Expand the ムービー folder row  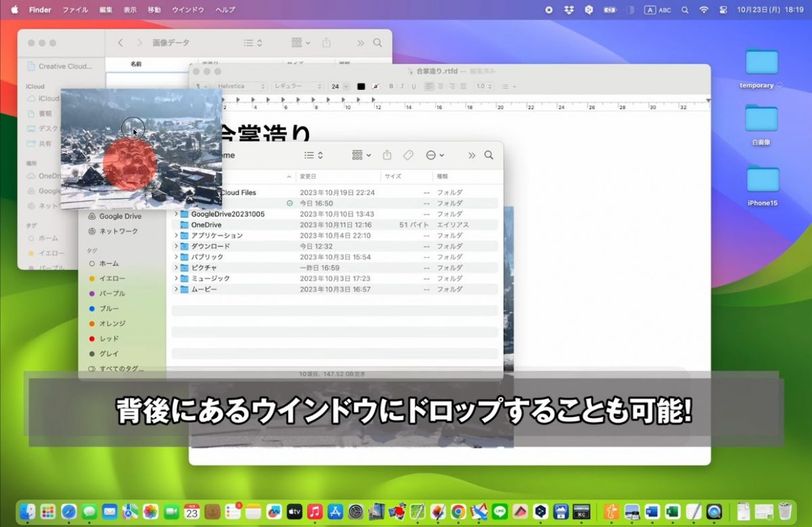[x=177, y=289]
